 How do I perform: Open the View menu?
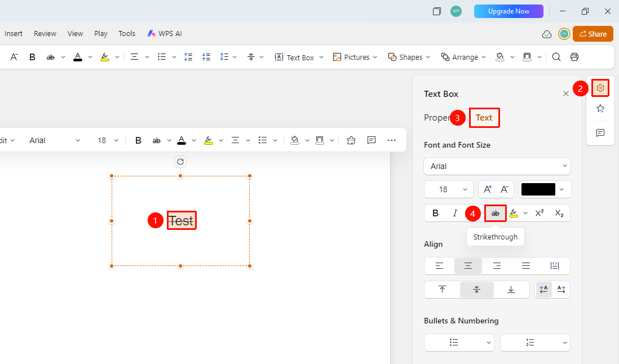point(75,33)
